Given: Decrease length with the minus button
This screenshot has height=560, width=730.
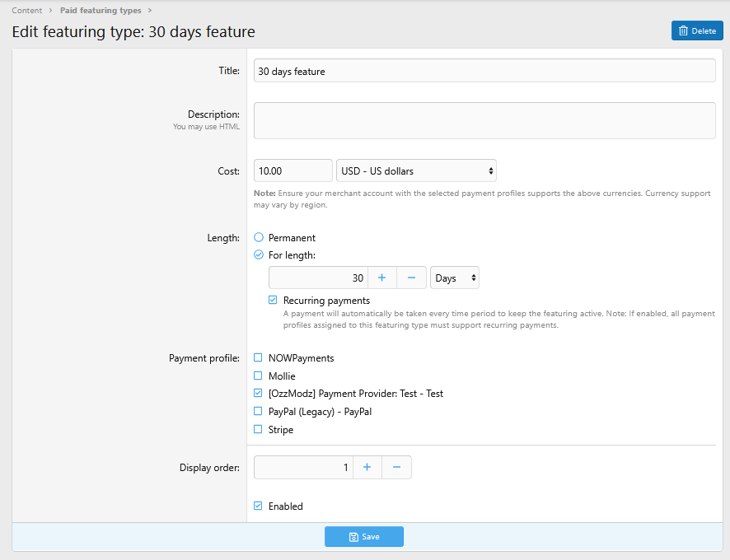Looking at the screenshot, I should (411, 278).
